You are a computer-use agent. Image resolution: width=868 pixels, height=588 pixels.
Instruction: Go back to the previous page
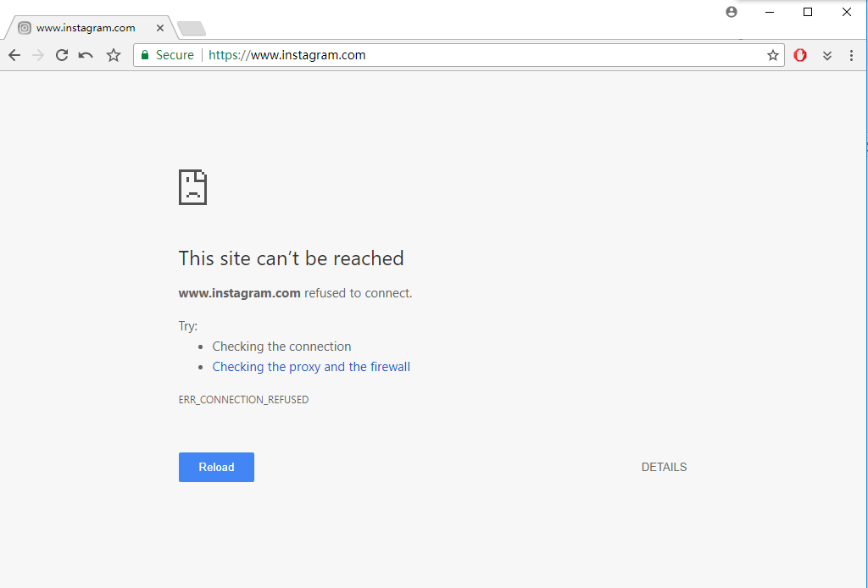pos(14,55)
